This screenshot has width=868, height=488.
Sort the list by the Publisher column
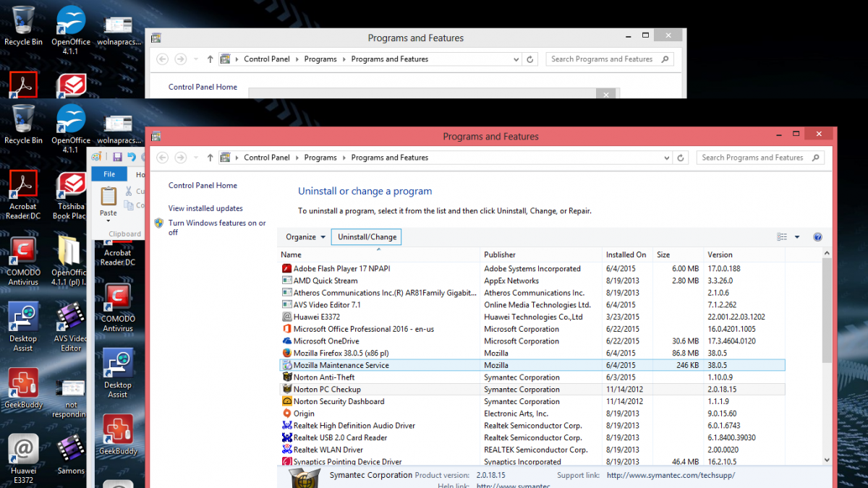[542, 254]
